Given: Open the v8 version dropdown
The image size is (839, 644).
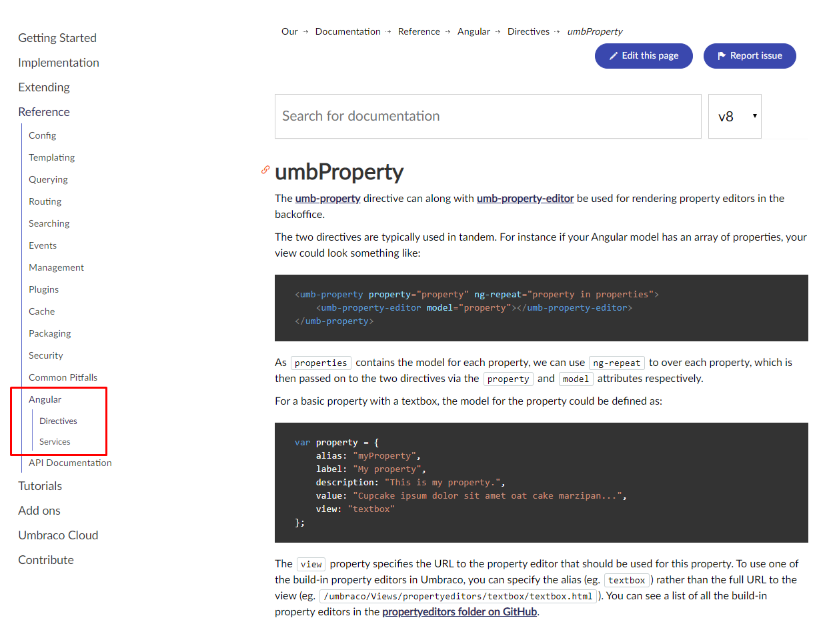Looking at the screenshot, I should tap(734, 116).
